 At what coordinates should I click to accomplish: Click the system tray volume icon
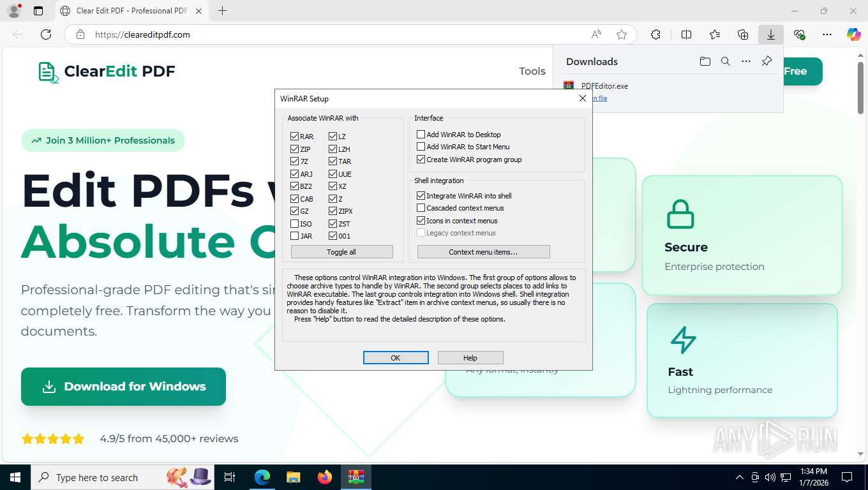(x=770, y=477)
